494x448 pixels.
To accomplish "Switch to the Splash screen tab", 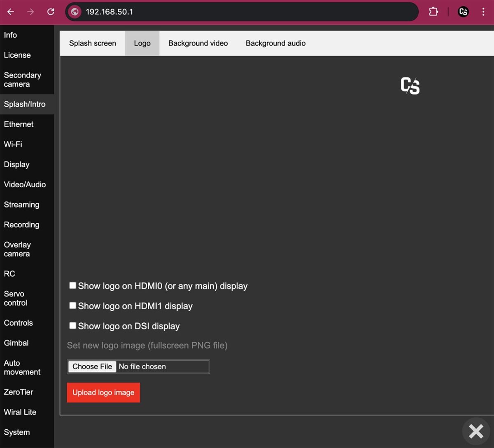I will 92,43.
